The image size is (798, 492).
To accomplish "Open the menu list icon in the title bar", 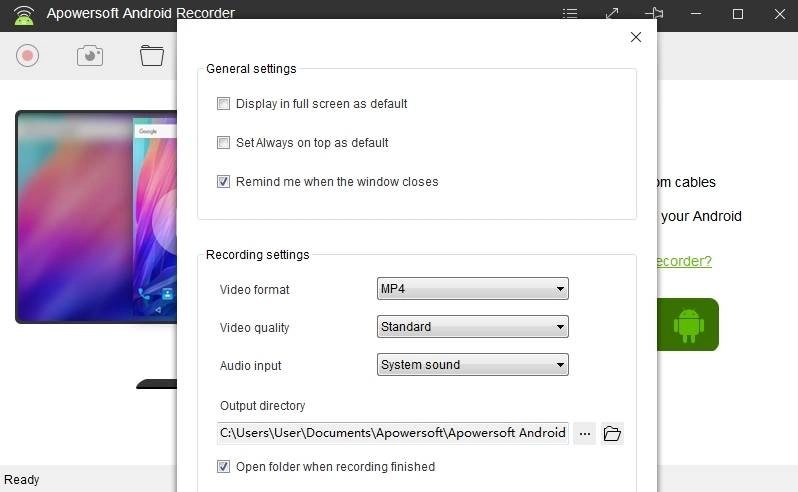I will point(570,13).
